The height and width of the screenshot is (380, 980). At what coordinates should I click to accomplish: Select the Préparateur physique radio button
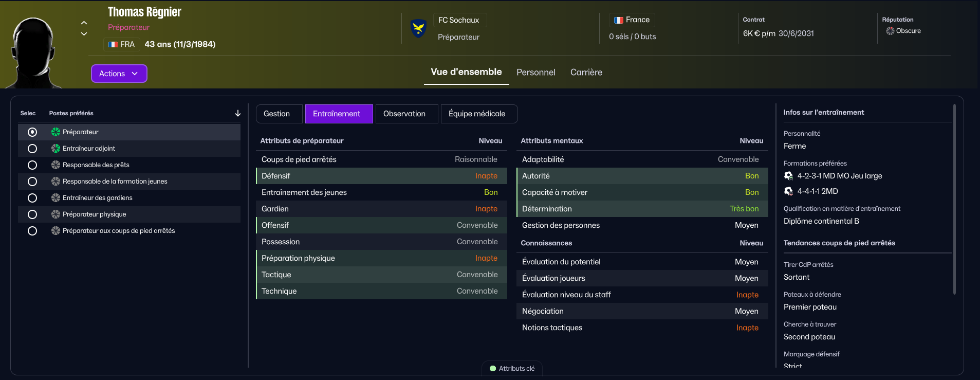[32, 214]
